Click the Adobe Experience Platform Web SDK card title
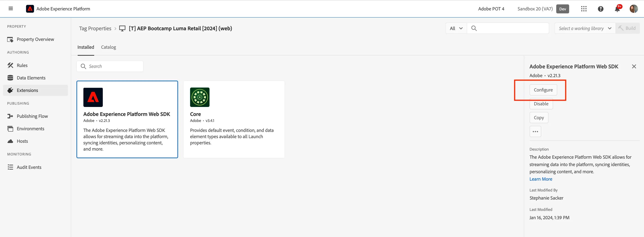The height and width of the screenshot is (237, 644). (x=127, y=114)
